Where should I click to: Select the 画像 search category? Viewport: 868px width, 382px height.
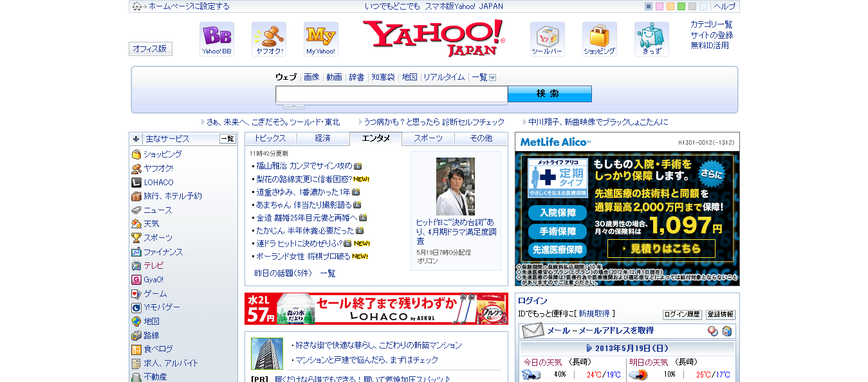(x=311, y=77)
